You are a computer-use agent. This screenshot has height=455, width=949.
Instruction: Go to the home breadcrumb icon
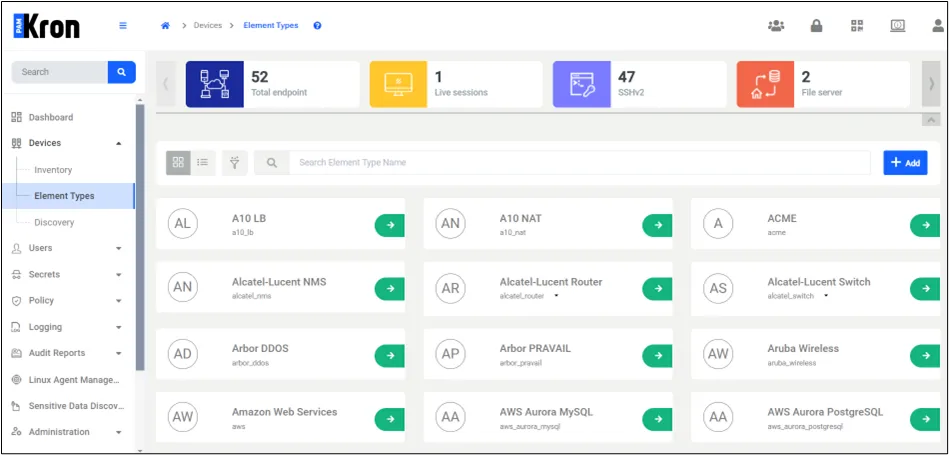point(165,26)
